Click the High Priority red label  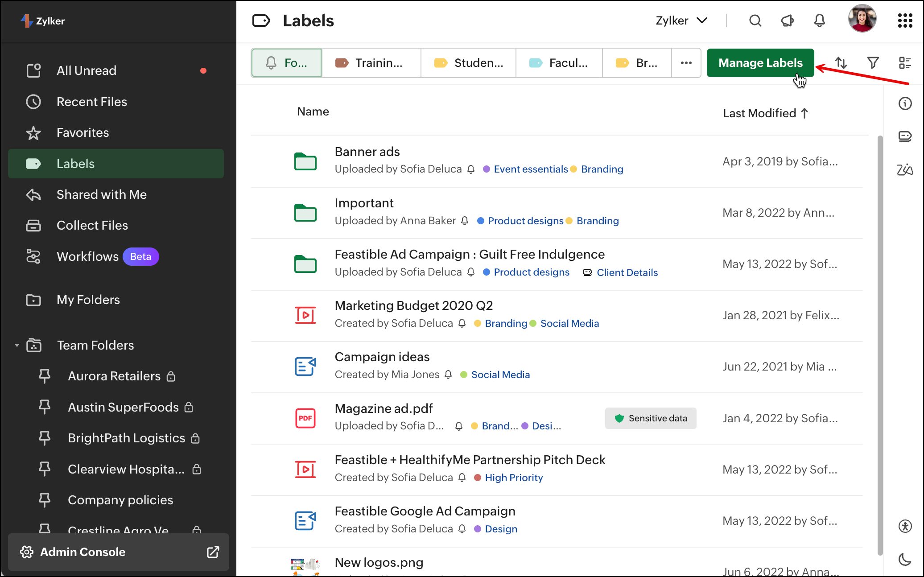[x=513, y=478]
